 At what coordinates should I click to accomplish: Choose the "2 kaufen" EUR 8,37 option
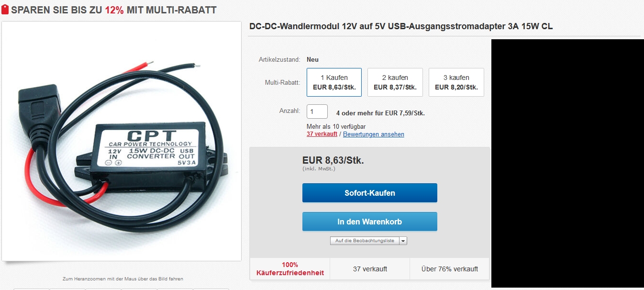(x=395, y=82)
